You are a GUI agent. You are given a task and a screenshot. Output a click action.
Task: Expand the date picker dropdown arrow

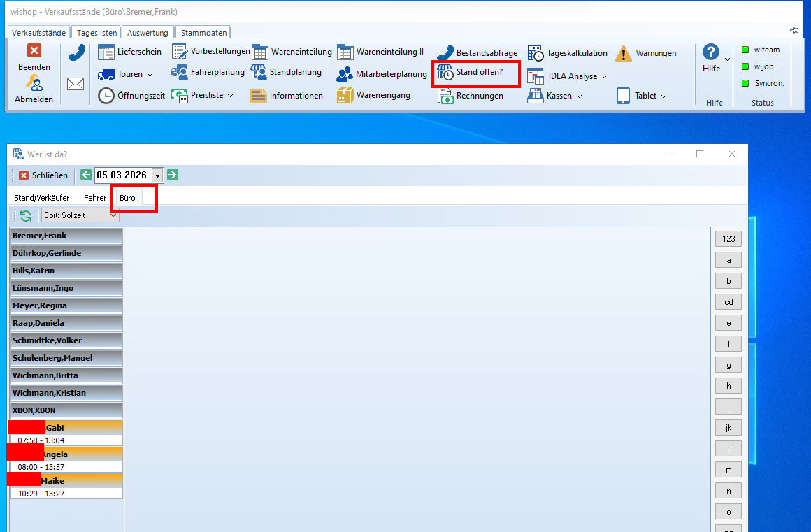tap(157, 175)
